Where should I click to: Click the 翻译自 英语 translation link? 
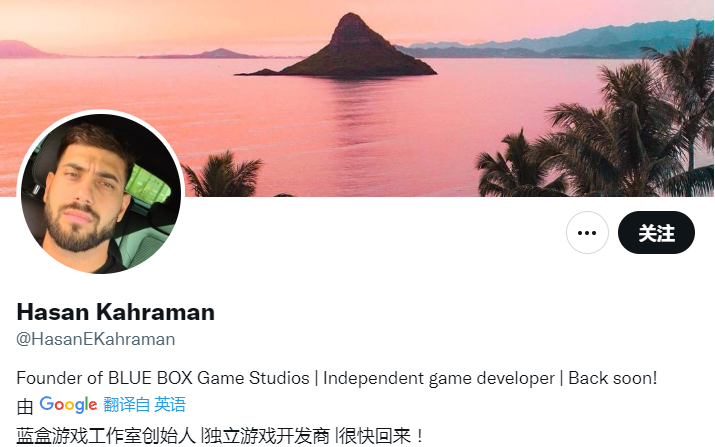pos(145,405)
